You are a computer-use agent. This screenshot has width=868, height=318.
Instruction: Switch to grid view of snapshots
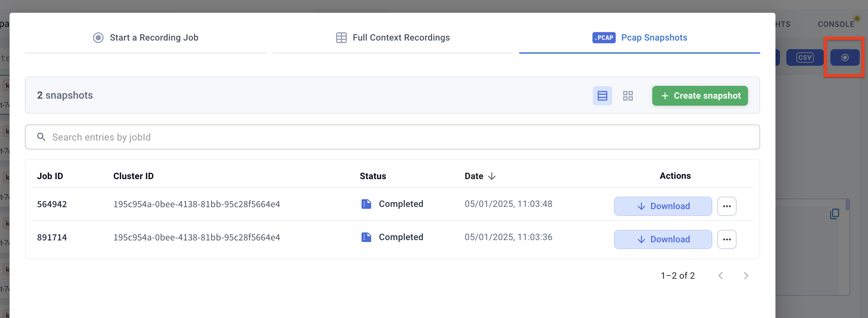tap(628, 96)
